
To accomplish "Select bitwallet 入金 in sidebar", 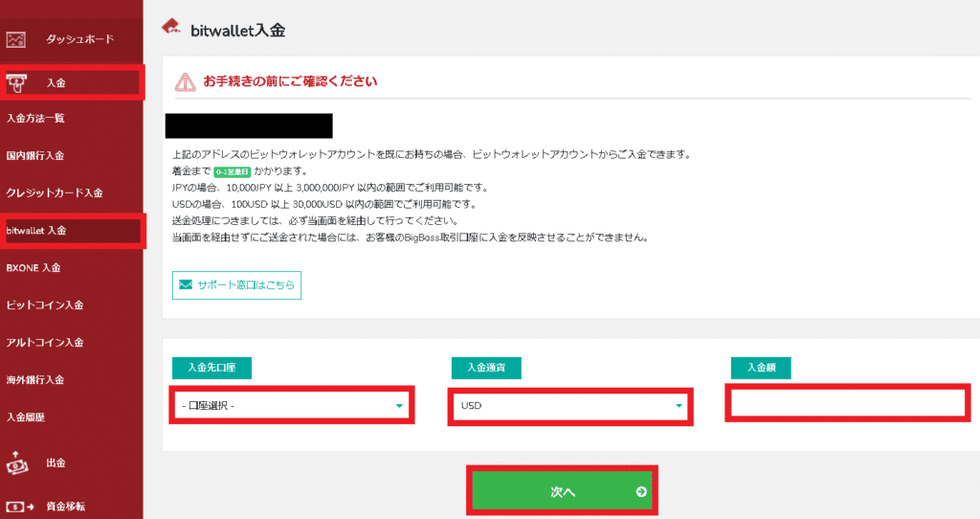I will (x=71, y=231).
